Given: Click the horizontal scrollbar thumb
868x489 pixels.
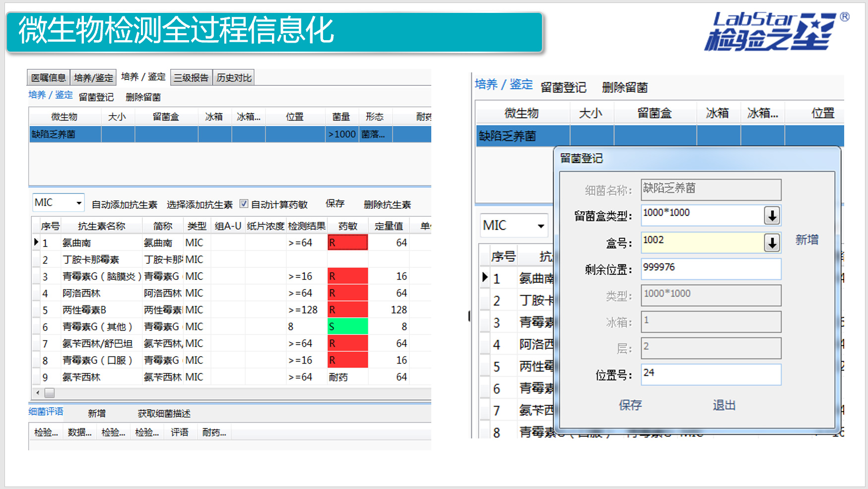Looking at the screenshot, I should [50, 393].
